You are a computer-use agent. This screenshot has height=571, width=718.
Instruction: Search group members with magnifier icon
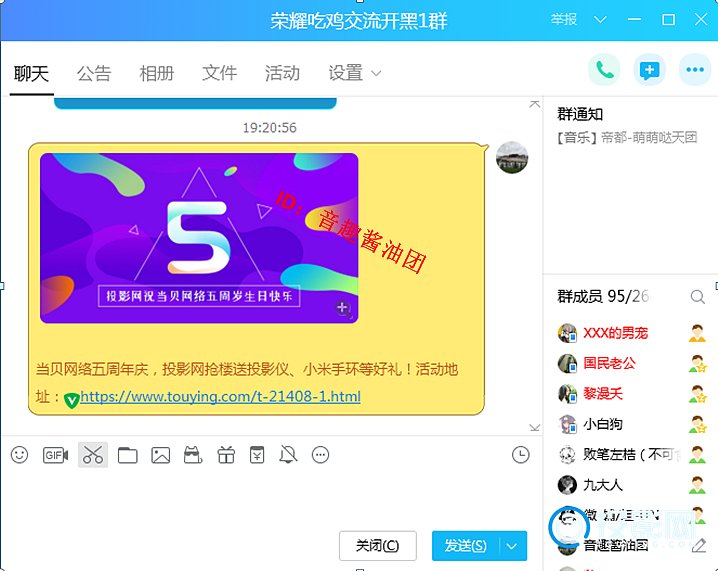tap(697, 297)
